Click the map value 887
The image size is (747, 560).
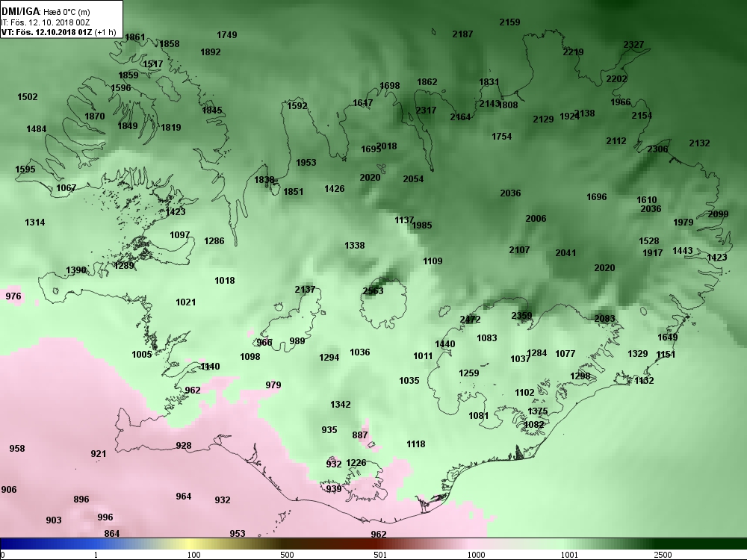point(360,435)
